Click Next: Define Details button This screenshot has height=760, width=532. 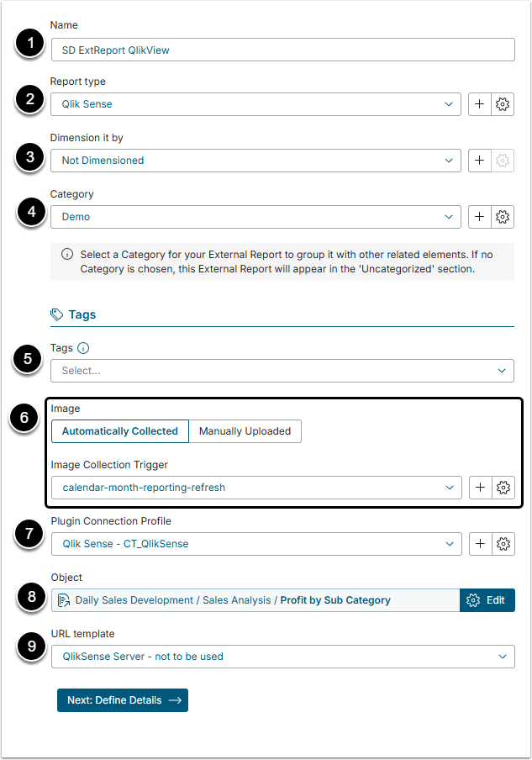tap(123, 700)
